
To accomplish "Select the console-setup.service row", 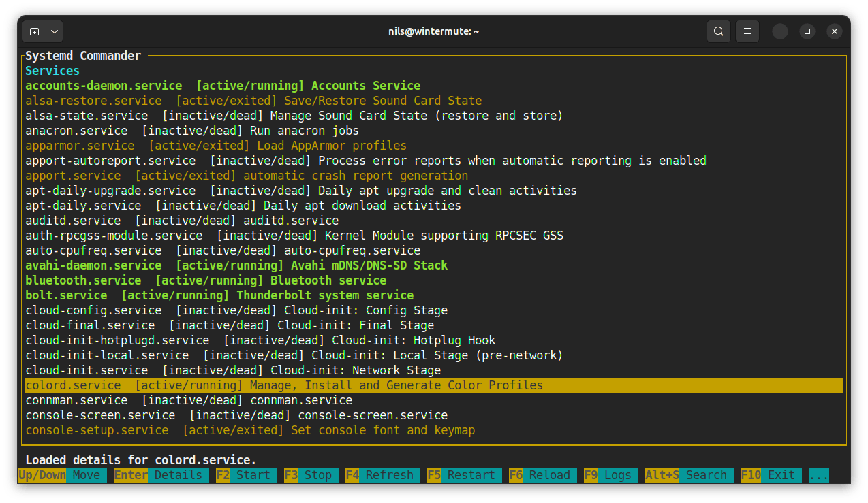I will [434, 430].
